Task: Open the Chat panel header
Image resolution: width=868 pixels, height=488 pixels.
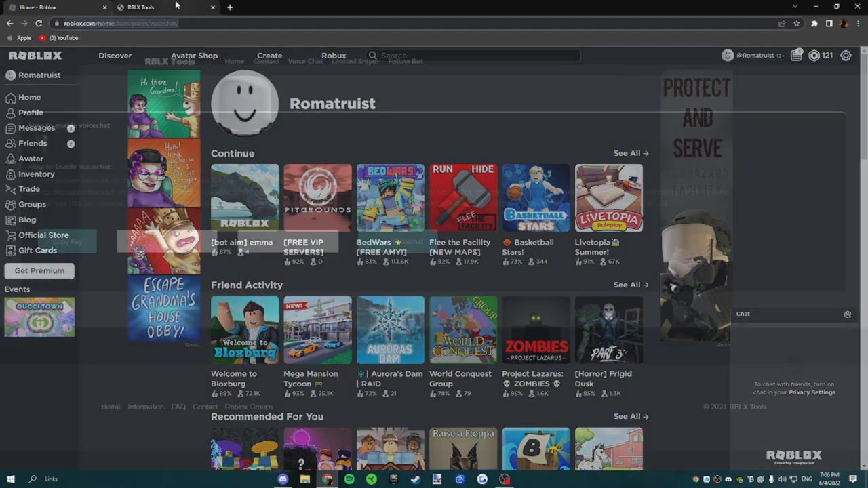Action: pos(793,314)
